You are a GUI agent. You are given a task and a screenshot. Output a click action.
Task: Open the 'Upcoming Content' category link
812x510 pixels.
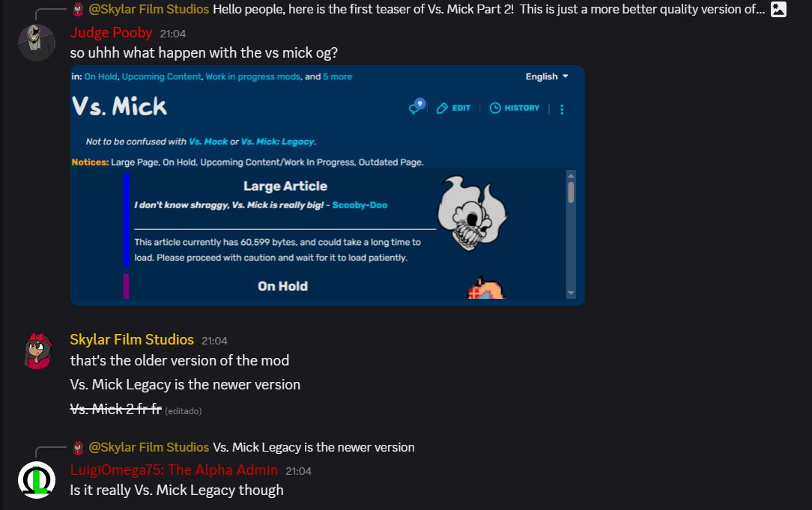[161, 76]
